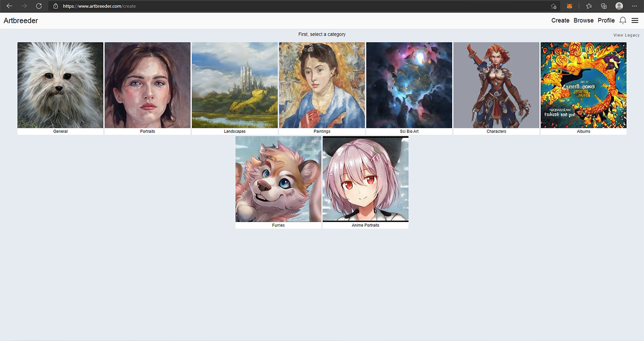View site security lock info
Image resolution: width=644 pixels, height=341 pixels.
pyautogui.click(x=55, y=6)
